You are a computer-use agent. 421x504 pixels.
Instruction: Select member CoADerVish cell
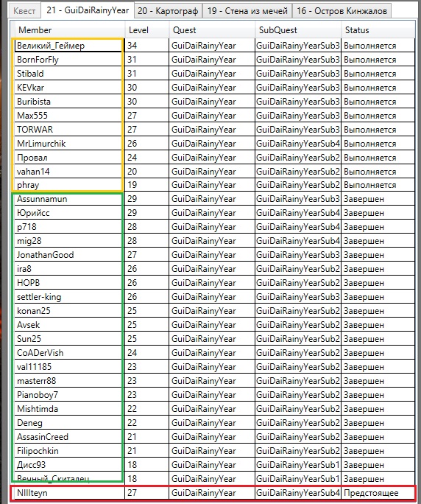68,353
